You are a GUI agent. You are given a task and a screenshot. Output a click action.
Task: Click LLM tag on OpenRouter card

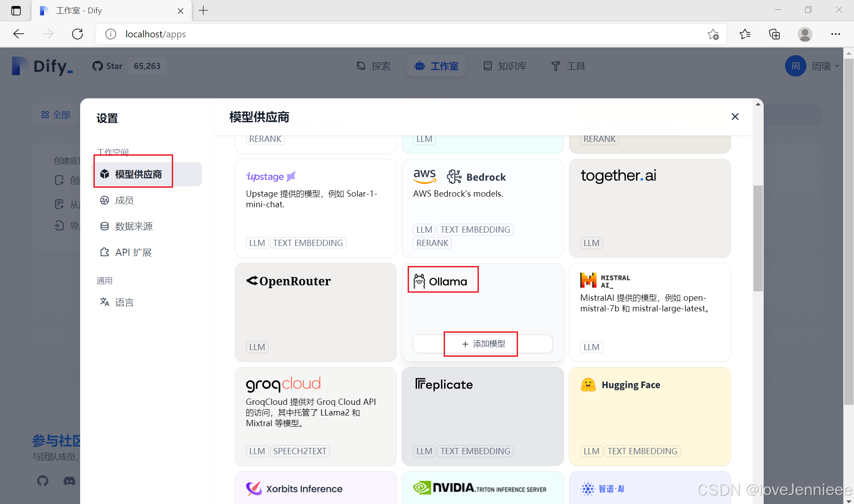click(257, 347)
